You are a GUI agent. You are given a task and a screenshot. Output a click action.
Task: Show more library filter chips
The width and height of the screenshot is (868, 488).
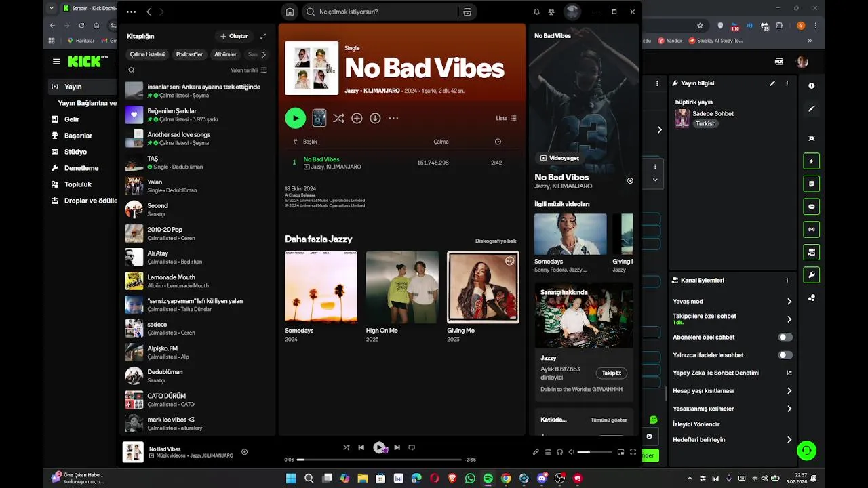pos(264,54)
